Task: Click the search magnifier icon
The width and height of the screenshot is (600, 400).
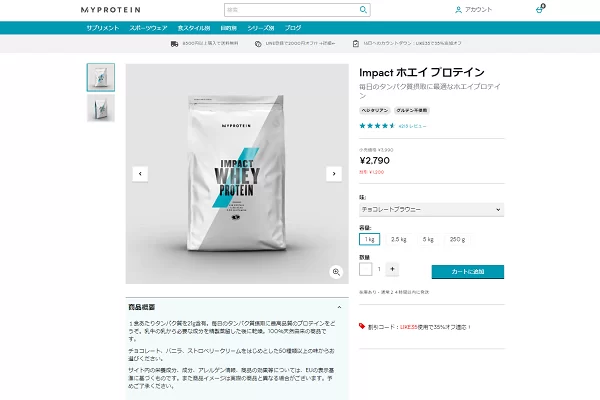Action: click(363, 10)
